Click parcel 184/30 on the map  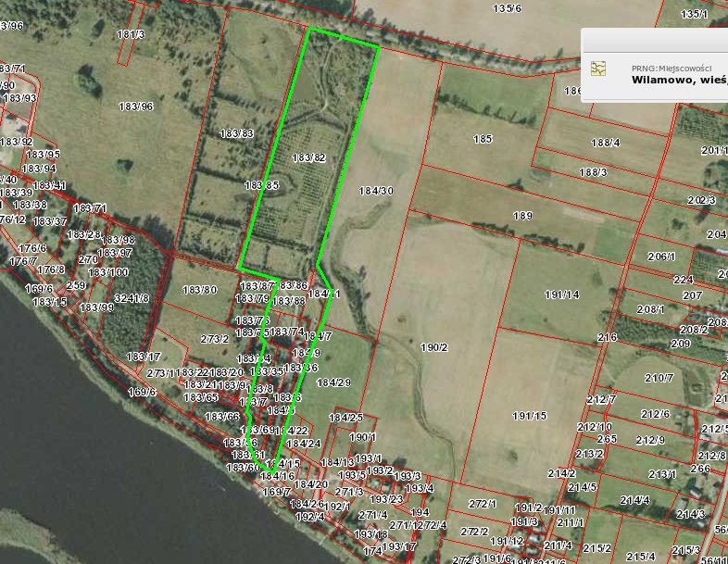click(376, 191)
